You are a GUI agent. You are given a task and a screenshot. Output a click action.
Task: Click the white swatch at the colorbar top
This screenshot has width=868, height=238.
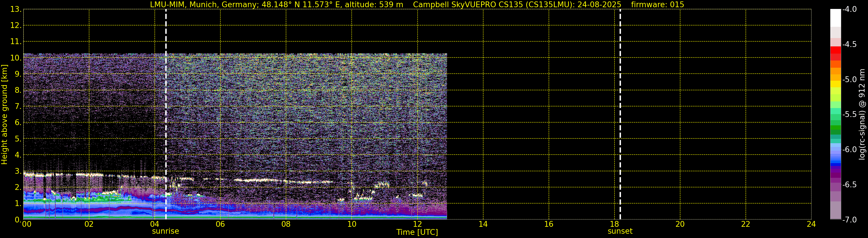click(x=836, y=18)
